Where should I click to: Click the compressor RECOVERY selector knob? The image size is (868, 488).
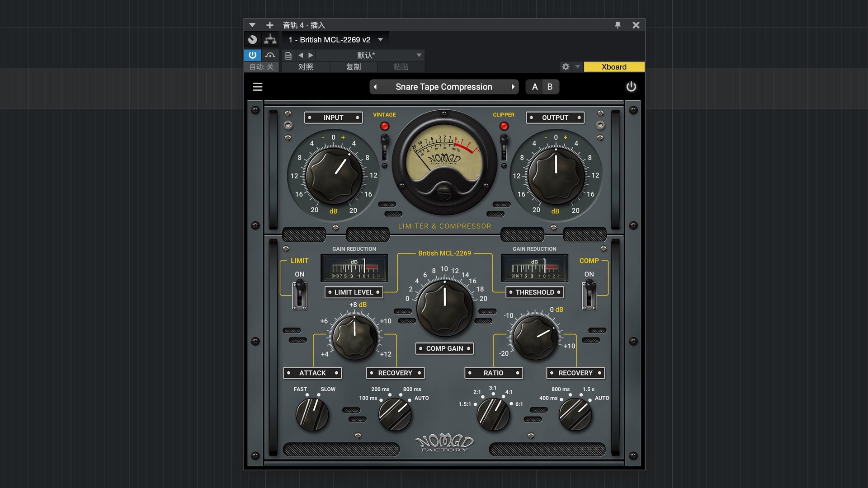coord(576,414)
